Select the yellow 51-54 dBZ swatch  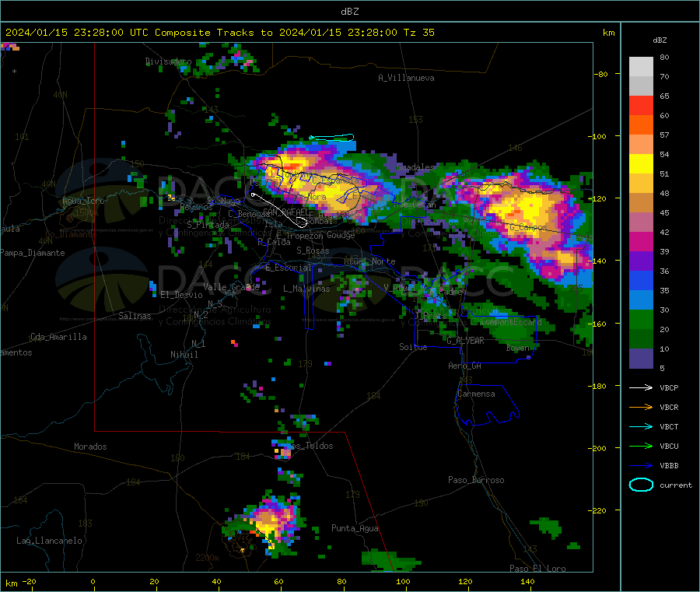click(x=641, y=164)
